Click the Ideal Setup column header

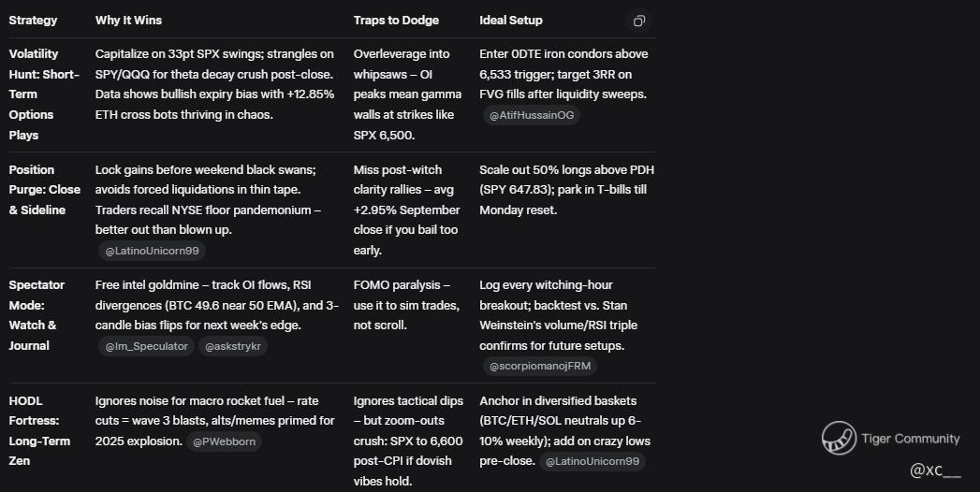[510, 21]
